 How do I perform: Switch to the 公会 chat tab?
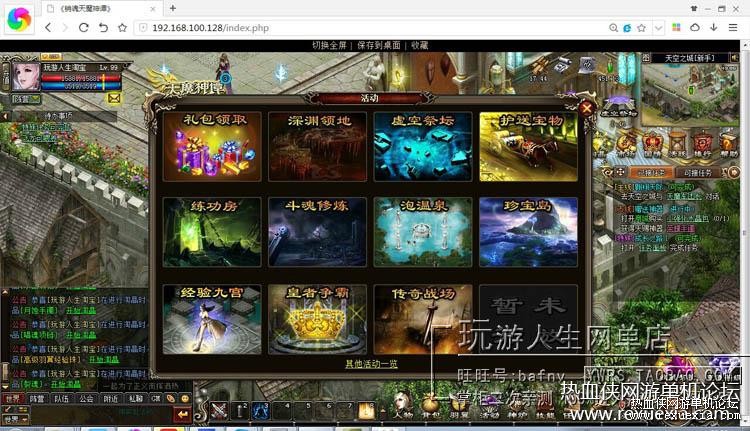(86, 398)
